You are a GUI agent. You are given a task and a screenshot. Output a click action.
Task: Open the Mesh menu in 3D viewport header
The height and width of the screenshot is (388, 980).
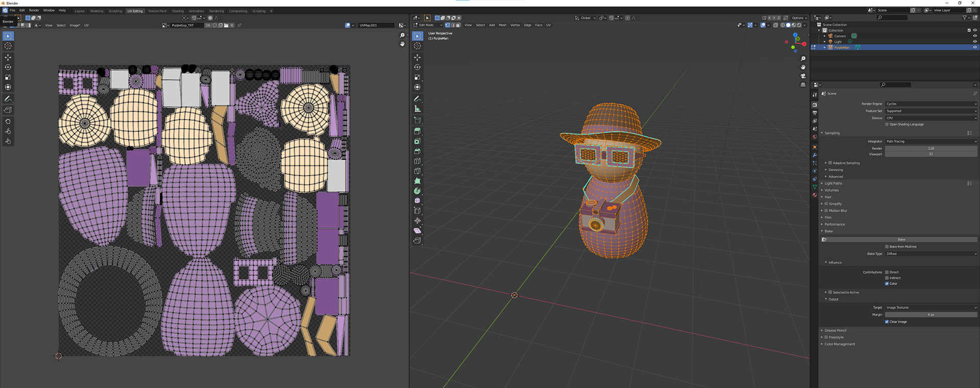tap(503, 25)
